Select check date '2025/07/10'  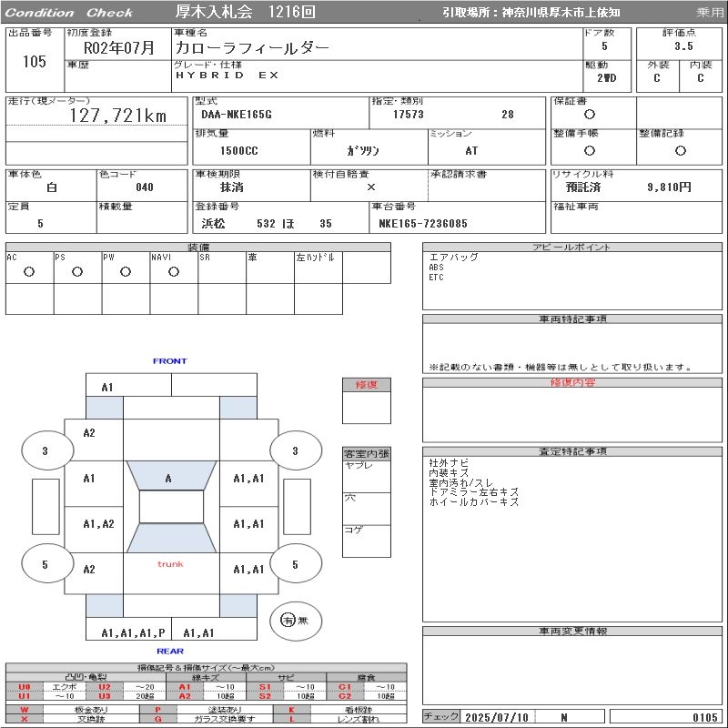point(496,717)
